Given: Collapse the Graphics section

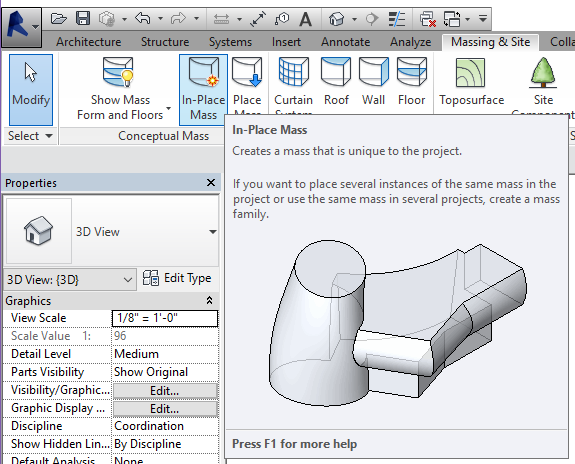Looking at the screenshot, I should 209,301.
